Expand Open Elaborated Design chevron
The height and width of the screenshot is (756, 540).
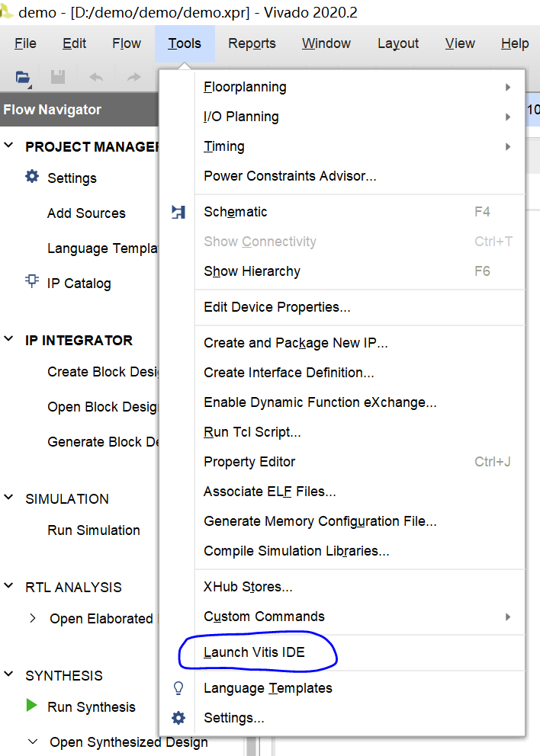[x=32, y=618]
